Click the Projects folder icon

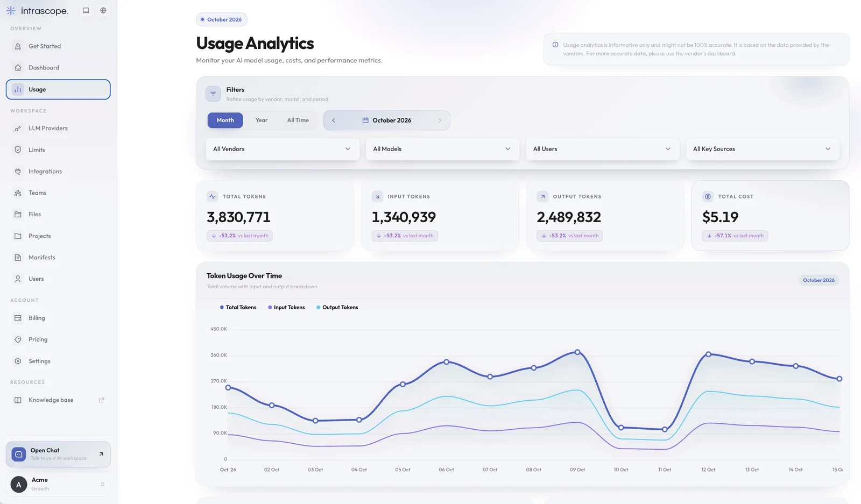coord(18,236)
